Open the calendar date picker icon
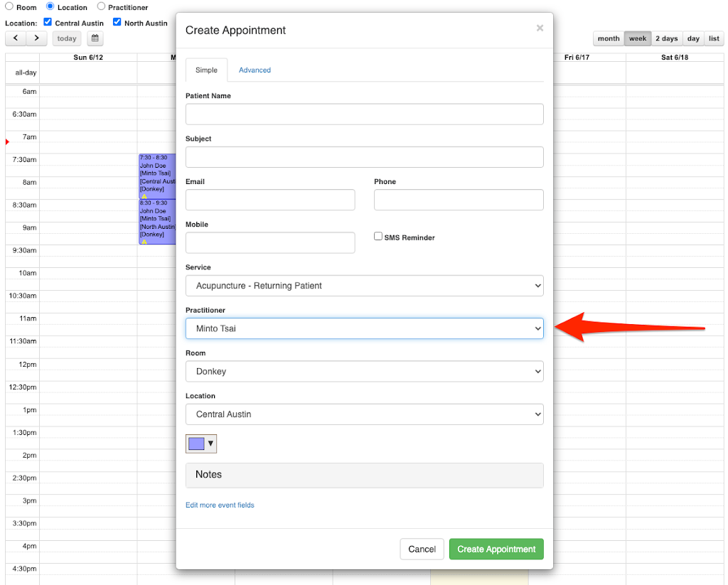Screen dimensions: 728x585 [95, 38]
